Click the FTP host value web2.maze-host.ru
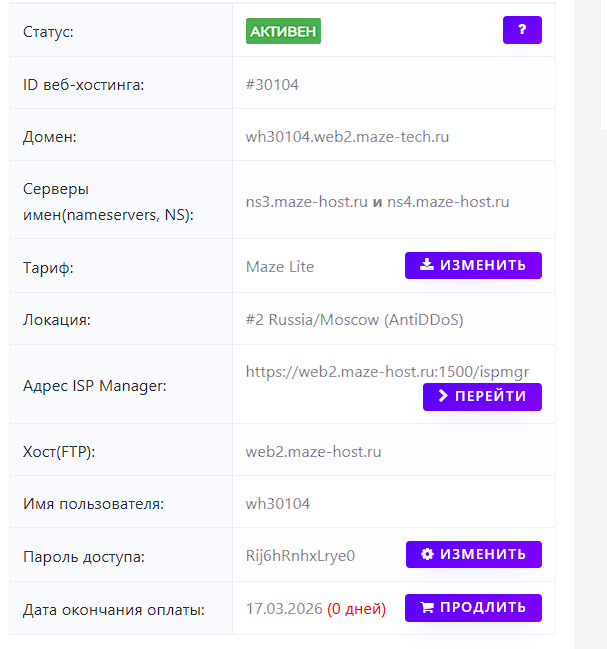Screen dimensions: 607x649 click(x=313, y=451)
